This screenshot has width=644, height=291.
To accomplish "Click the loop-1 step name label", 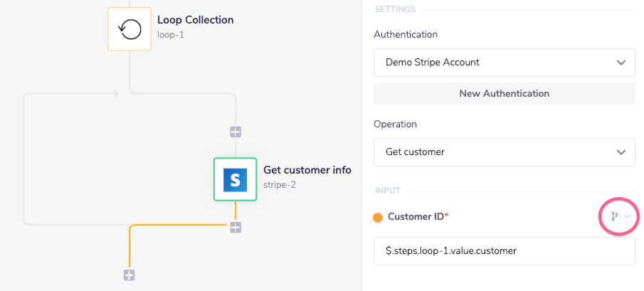I will coord(171,34).
